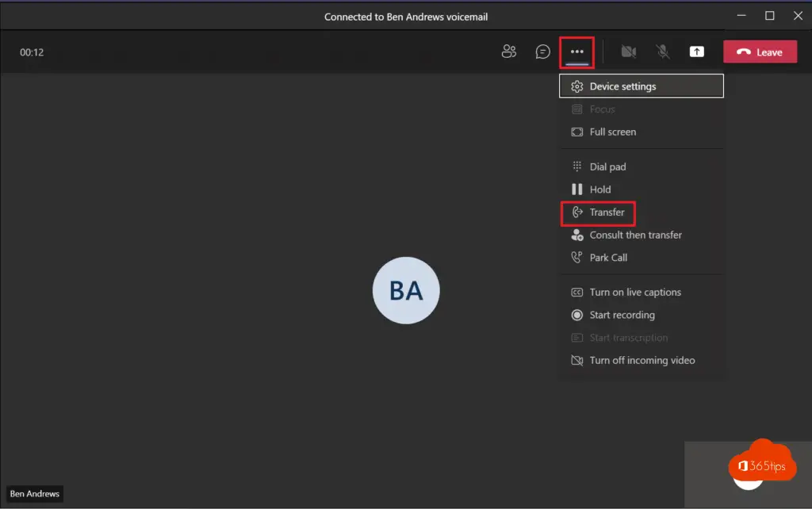Click the Dial pad grid icon
Viewport: 812px width, 509px height.
(x=577, y=166)
